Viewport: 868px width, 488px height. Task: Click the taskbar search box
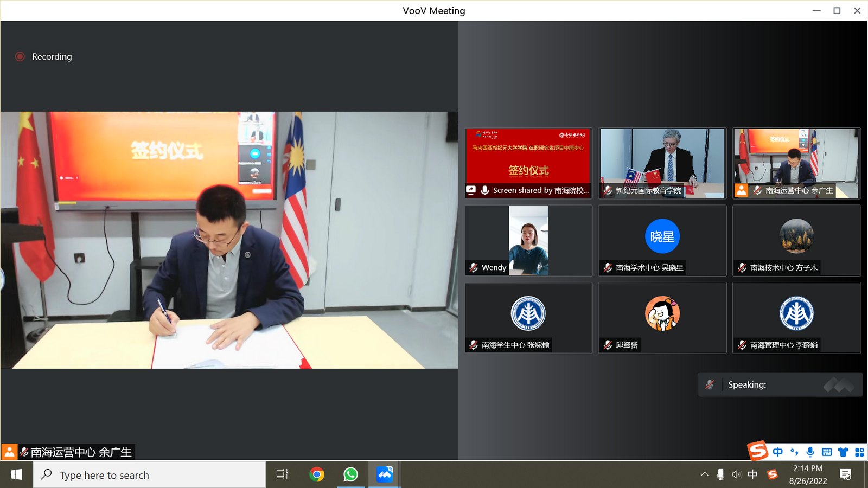(149, 475)
